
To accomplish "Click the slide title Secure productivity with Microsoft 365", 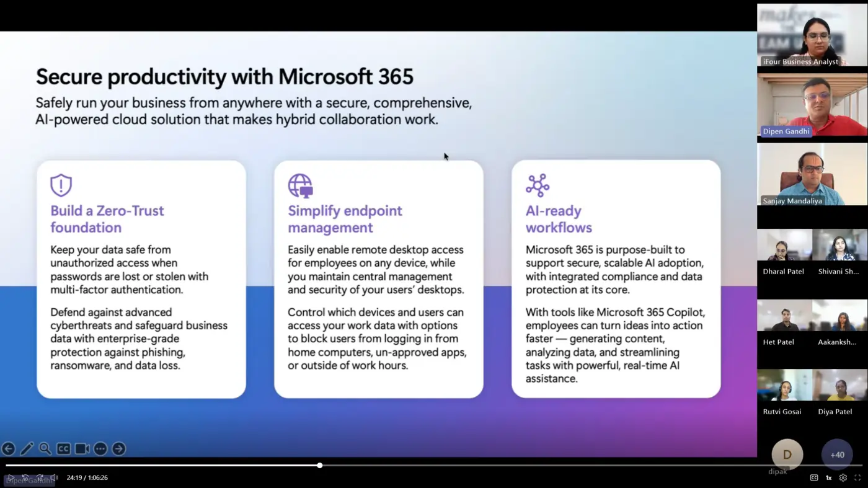I will coord(224,77).
